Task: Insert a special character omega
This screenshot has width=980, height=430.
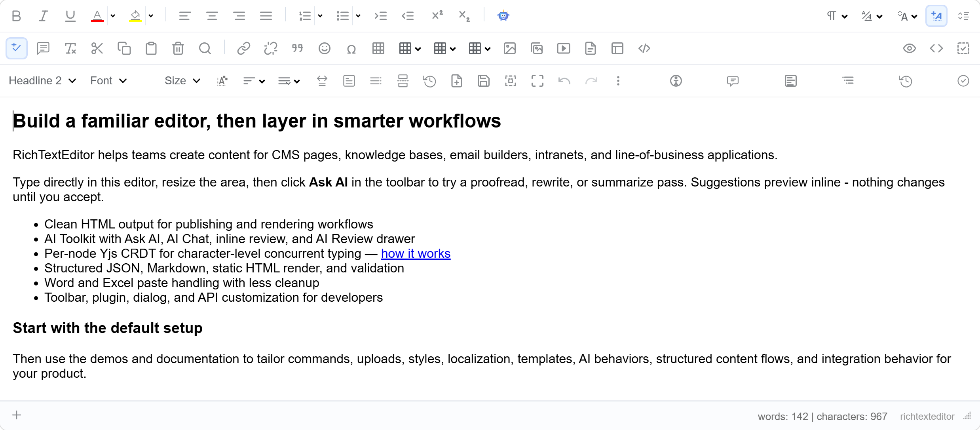Action: coord(351,48)
